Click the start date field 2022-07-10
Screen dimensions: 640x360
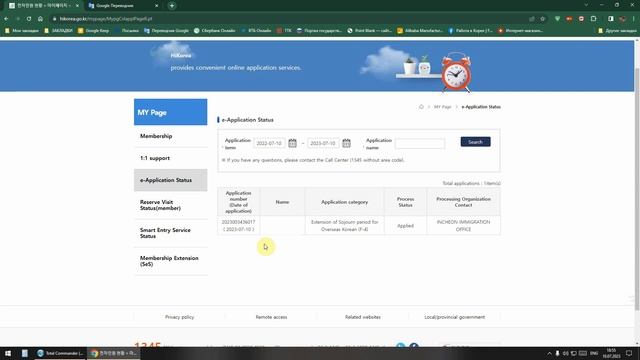pyautogui.click(x=269, y=143)
